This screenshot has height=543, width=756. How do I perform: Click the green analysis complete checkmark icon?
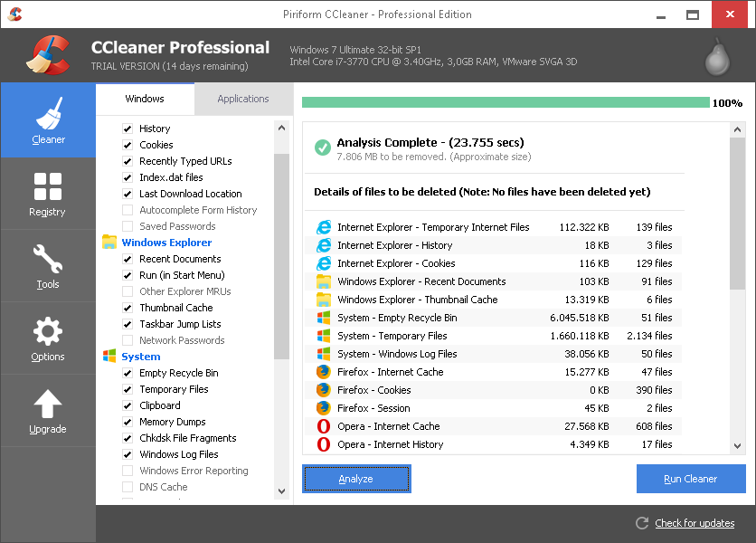pyautogui.click(x=323, y=148)
